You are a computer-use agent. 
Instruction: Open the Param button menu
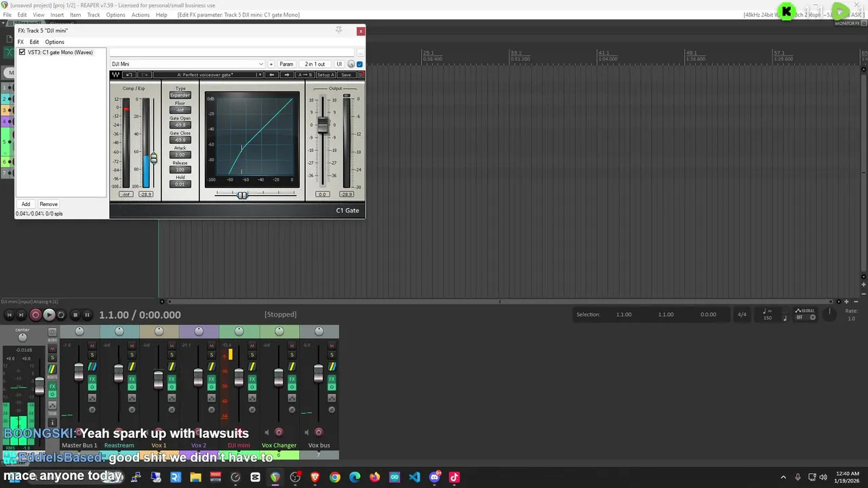pyautogui.click(x=286, y=64)
